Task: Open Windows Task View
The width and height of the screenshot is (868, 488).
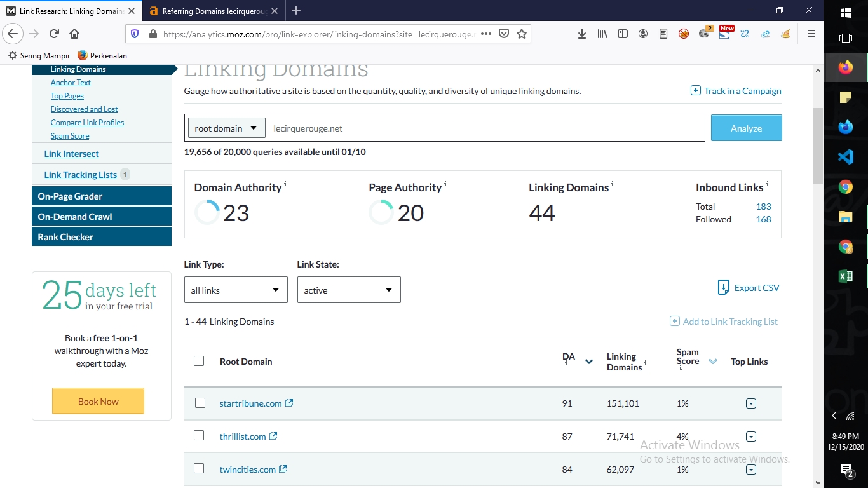Action: (846, 38)
